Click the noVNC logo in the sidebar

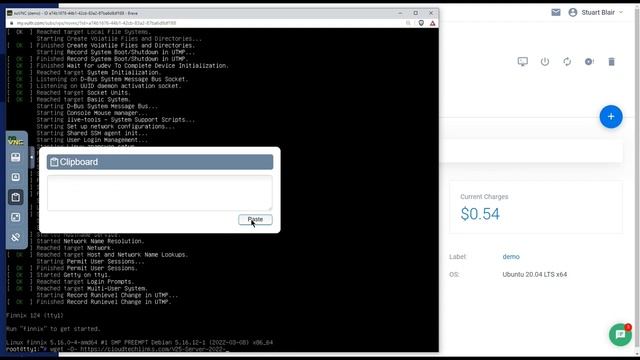click(16, 141)
